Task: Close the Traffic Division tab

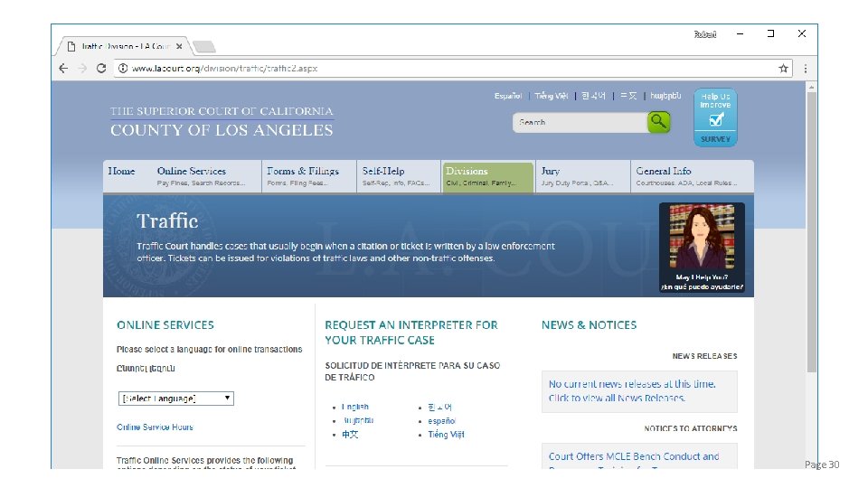Action: [179, 46]
